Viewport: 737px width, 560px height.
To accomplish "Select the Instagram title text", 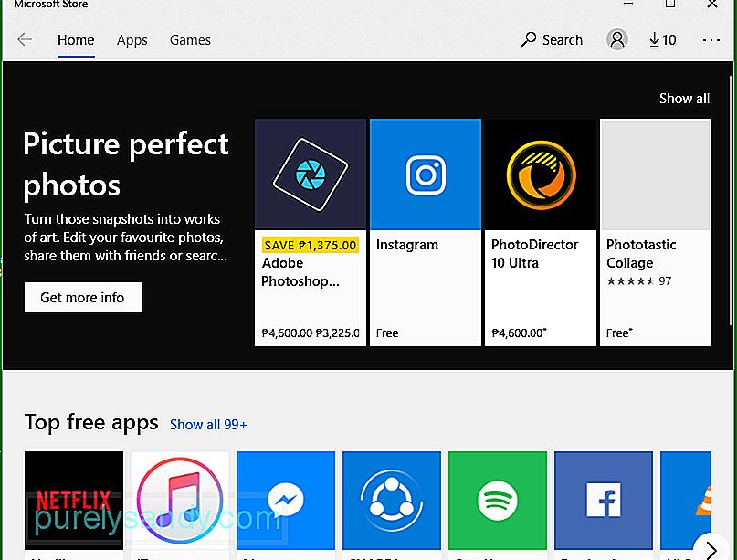I will pyautogui.click(x=407, y=245).
